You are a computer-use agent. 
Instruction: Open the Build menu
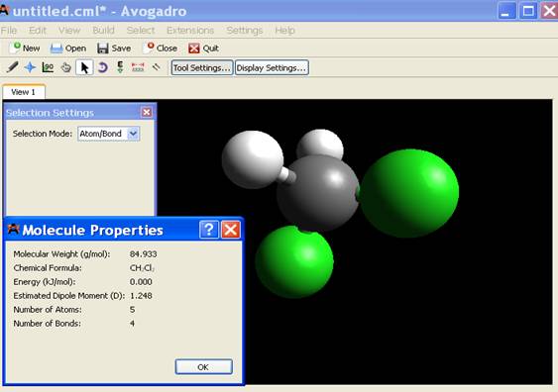[103, 31]
